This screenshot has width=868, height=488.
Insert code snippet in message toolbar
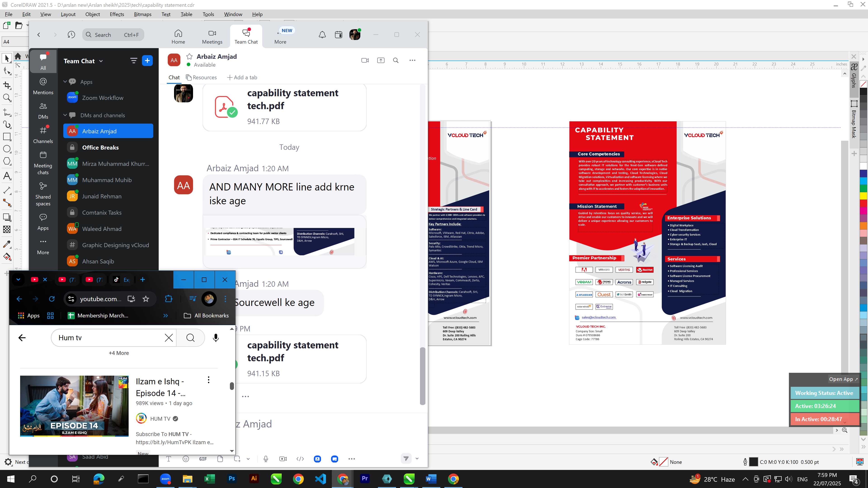coord(300,459)
